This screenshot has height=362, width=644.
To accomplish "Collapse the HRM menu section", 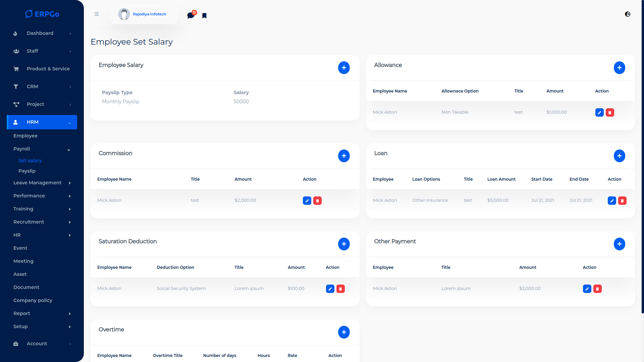I will coord(42,122).
